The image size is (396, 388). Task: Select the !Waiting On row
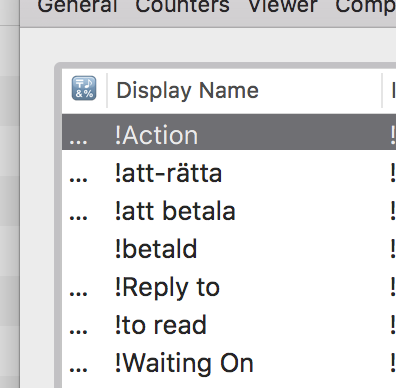pyautogui.click(x=229, y=363)
